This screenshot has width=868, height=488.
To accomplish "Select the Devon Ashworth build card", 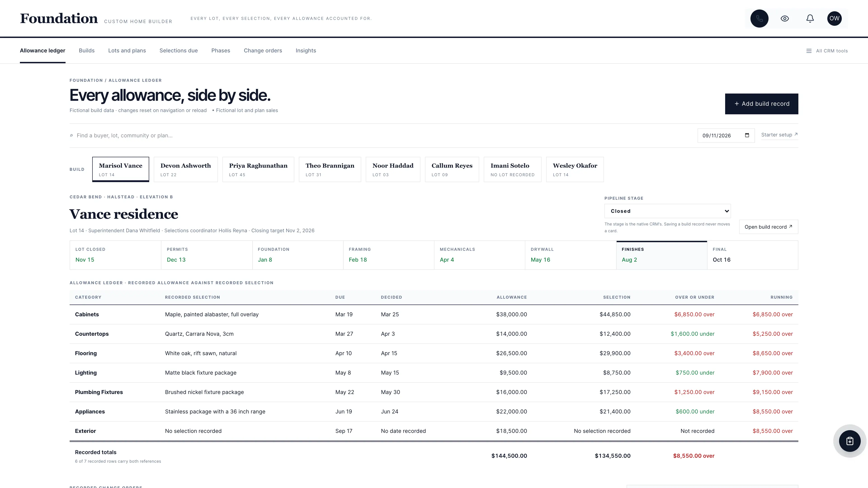I will pos(186,169).
